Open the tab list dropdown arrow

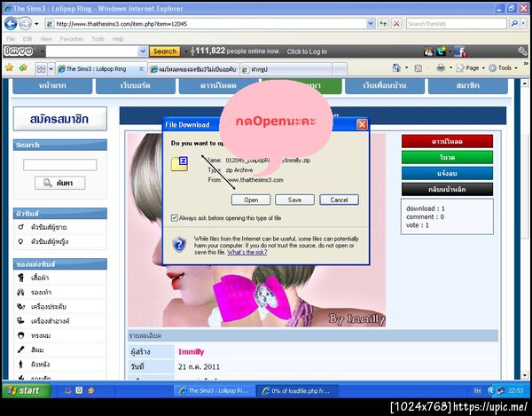(51, 69)
